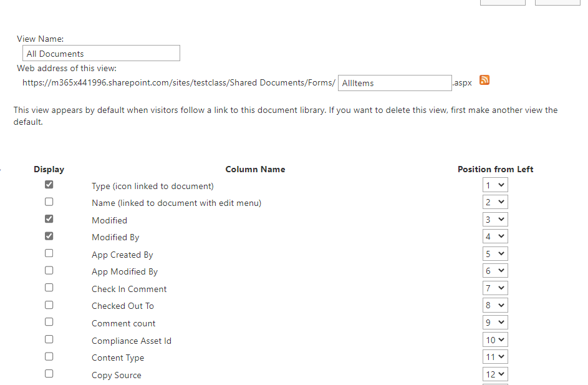Open position dropdown for App Created By
The image size is (588, 385).
coord(495,254)
